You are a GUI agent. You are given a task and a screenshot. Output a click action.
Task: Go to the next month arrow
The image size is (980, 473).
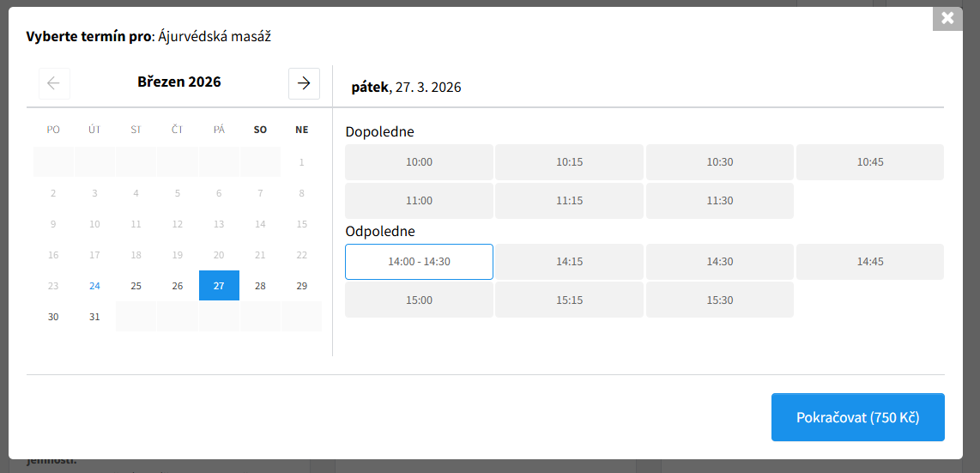point(304,83)
